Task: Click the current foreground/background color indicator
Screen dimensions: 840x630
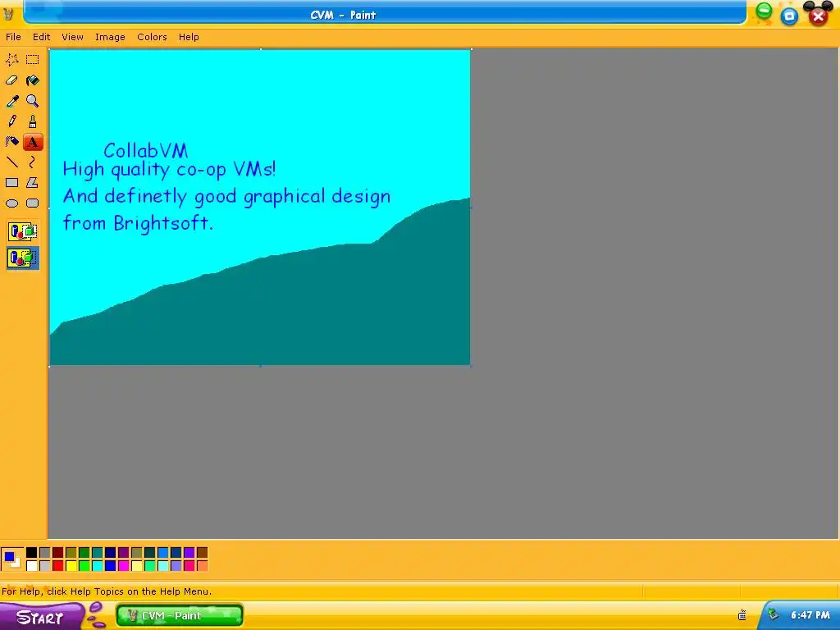Action: coord(12,559)
